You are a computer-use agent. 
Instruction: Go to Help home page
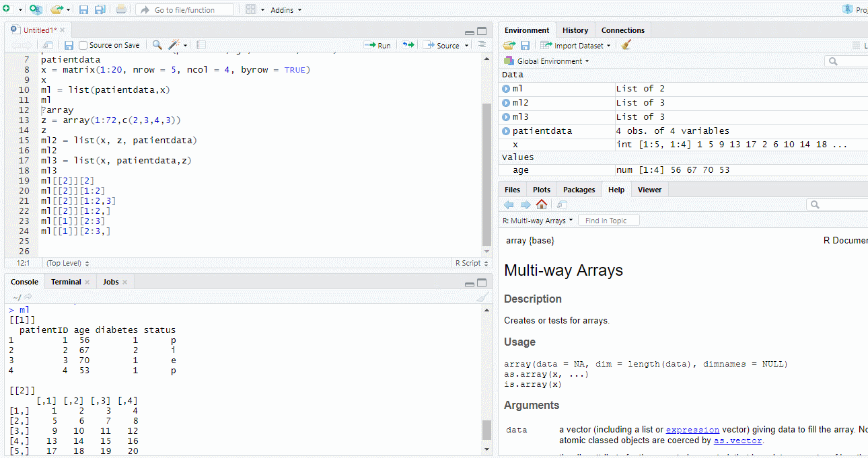point(542,204)
